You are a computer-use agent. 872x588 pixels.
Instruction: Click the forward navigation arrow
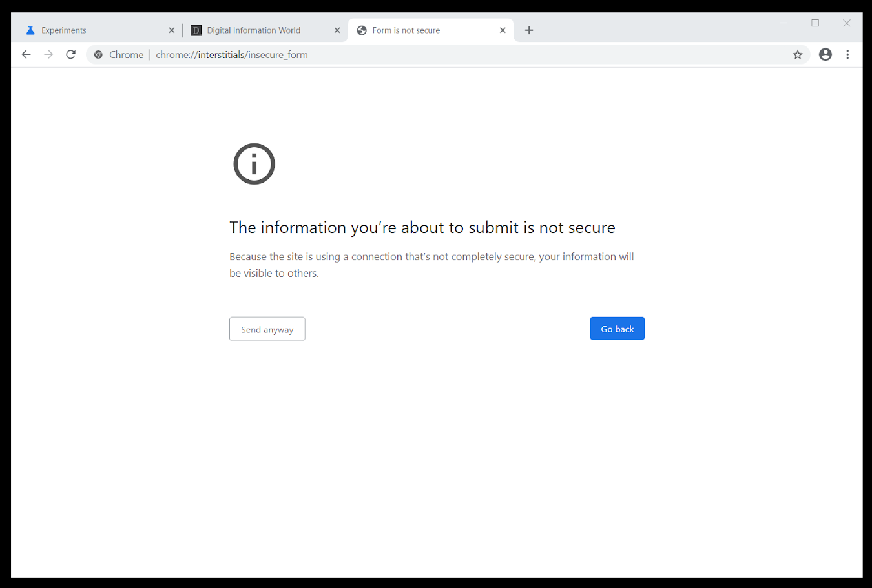point(48,55)
